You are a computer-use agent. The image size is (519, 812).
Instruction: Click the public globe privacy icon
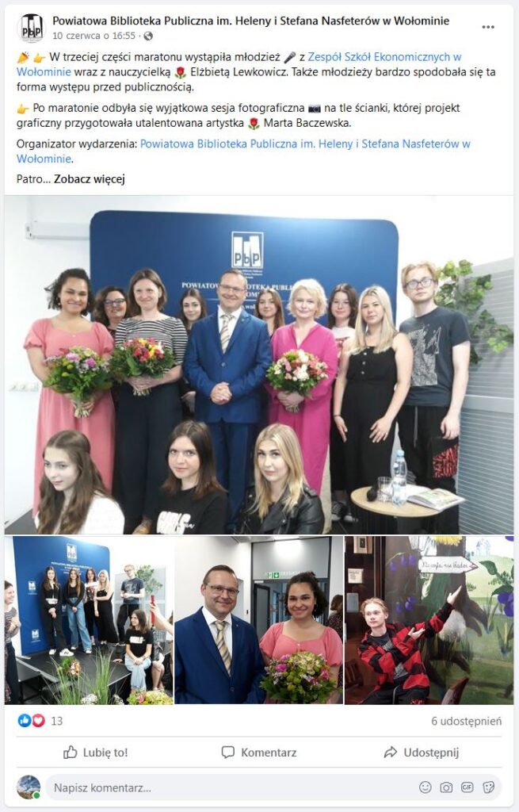[148, 36]
